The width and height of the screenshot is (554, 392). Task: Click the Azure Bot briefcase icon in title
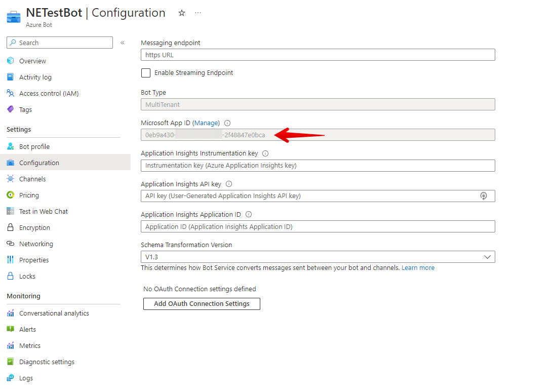pos(14,17)
